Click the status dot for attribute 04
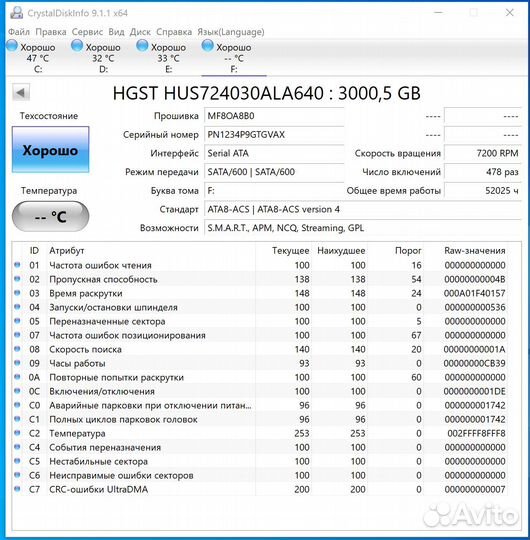The image size is (530, 540). (x=17, y=307)
